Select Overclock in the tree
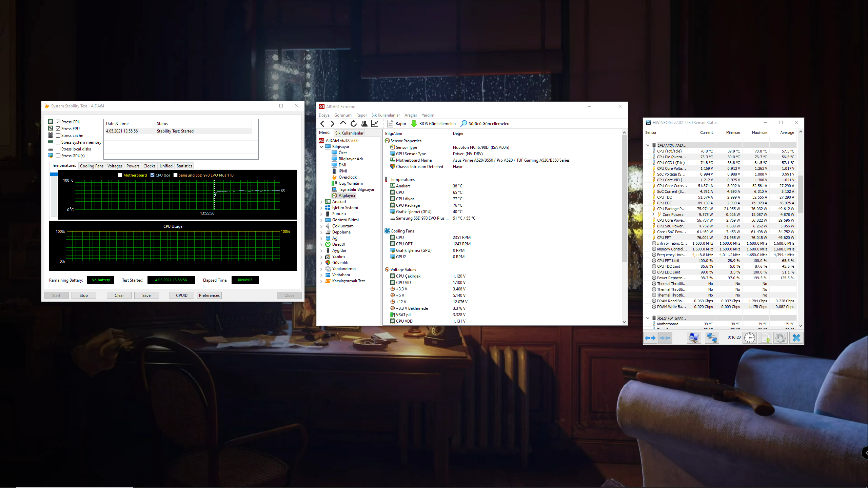The image size is (868, 488). click(348, 177)
